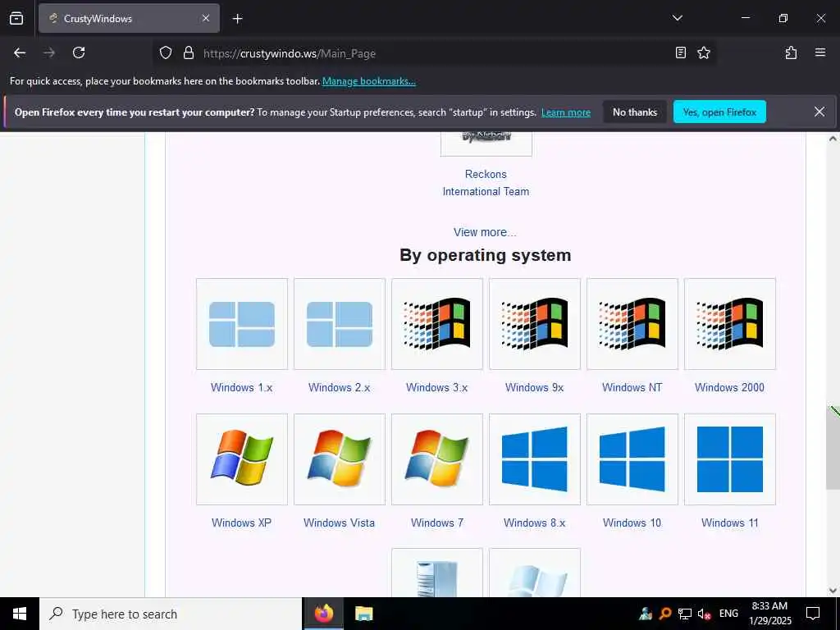840x630 pixels.
Task: Click the Firefox taskbar icon
Action: click(x=323, y=614)
